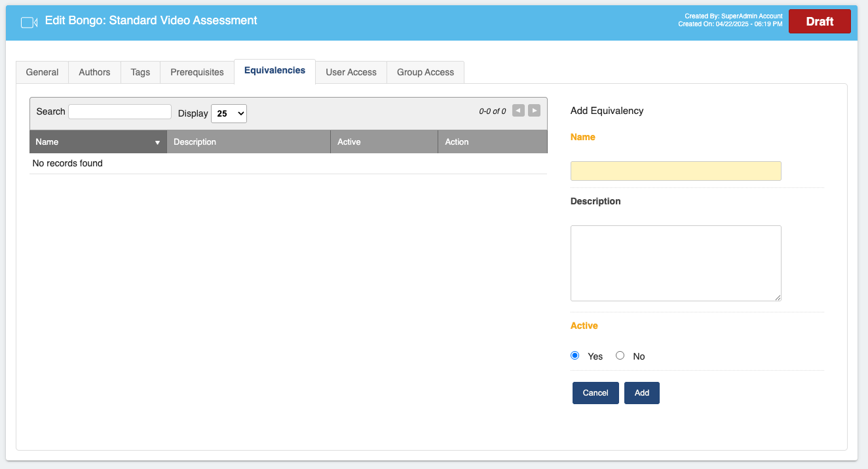868x469 pixels.
Task: Click the Description column header
Action: tap(249, 141)
